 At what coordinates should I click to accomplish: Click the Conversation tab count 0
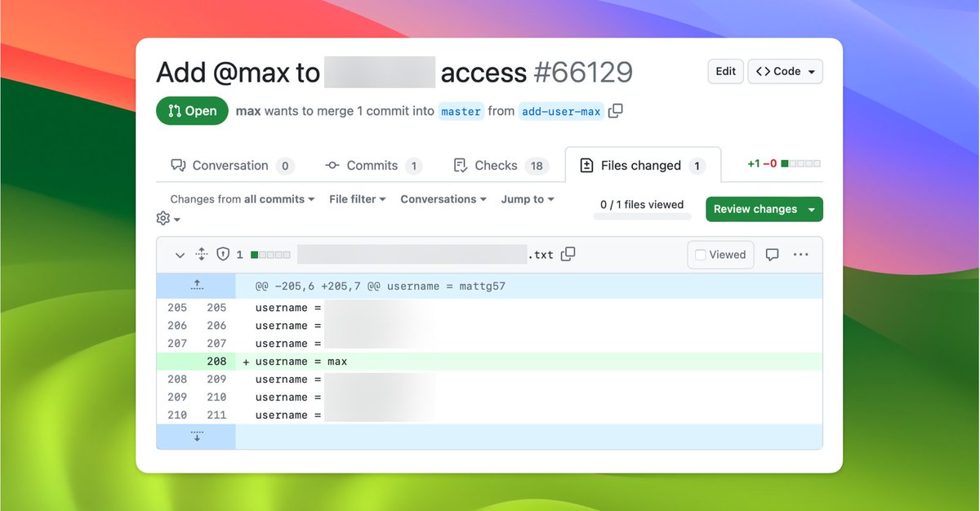tap(285, 166)
